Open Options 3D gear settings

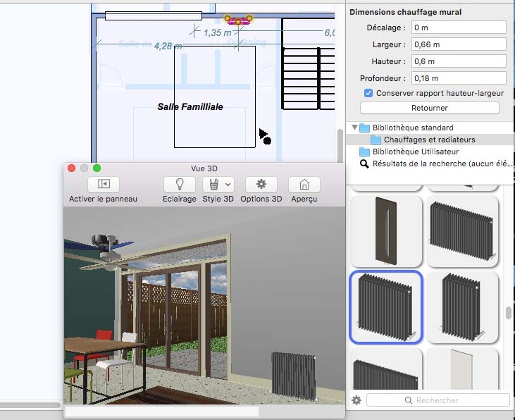click(x=261, y=185)
